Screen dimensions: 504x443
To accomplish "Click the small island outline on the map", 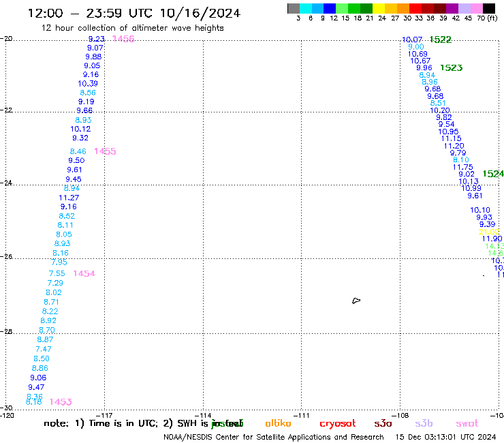I will tap(356, 301).
